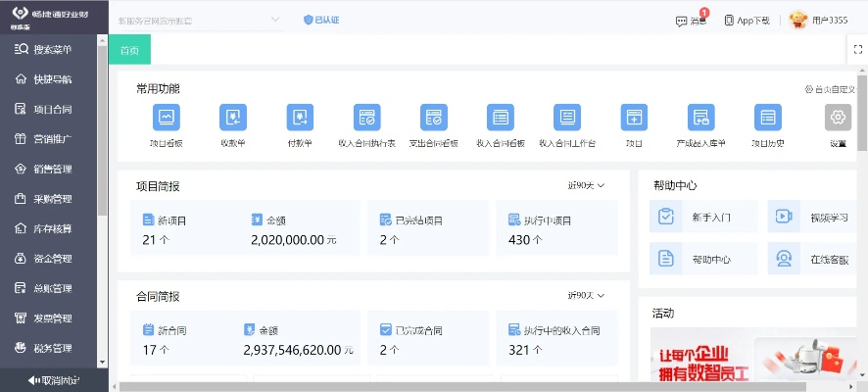
Task: Open the 支出合同看板 icon
Action: tap(434, 119)
